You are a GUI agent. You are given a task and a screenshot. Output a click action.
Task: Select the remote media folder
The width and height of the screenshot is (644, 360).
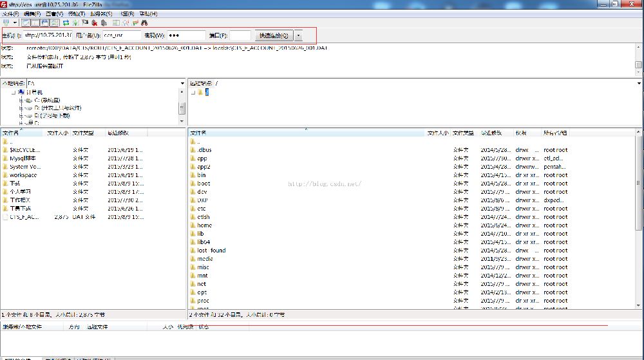point(205,259)
